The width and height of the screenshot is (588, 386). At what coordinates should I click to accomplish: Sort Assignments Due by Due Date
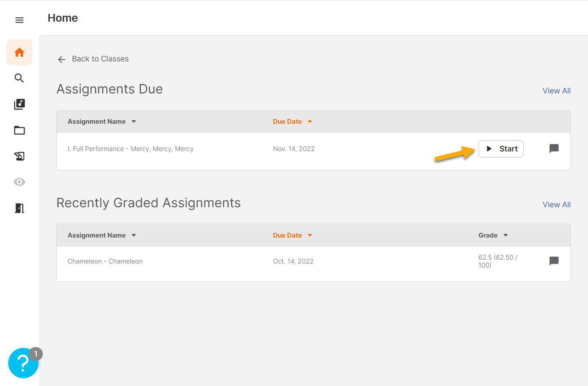292,121
